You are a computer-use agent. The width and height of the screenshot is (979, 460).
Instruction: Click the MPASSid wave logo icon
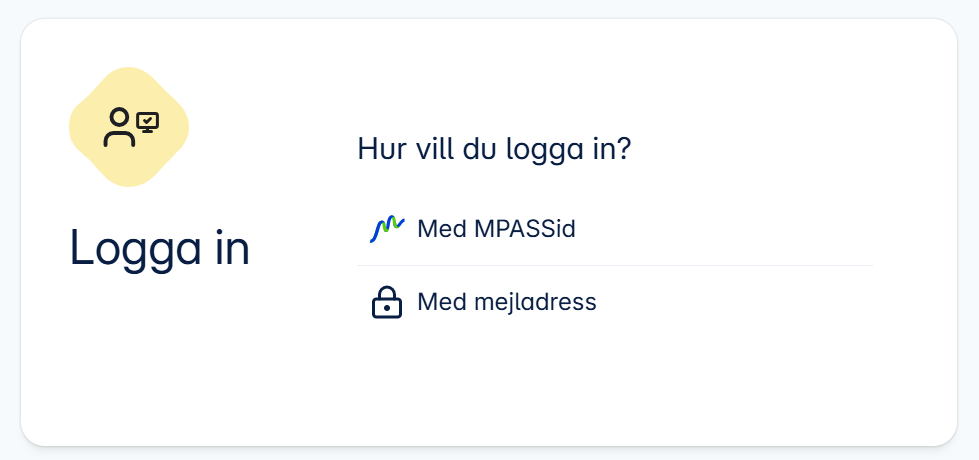coord(387,229)
